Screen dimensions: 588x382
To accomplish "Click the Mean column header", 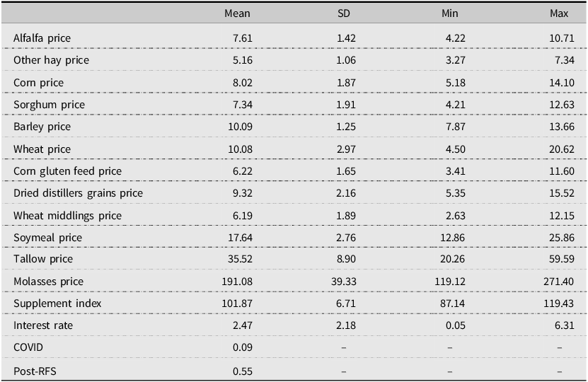I will tap(237, 14).
